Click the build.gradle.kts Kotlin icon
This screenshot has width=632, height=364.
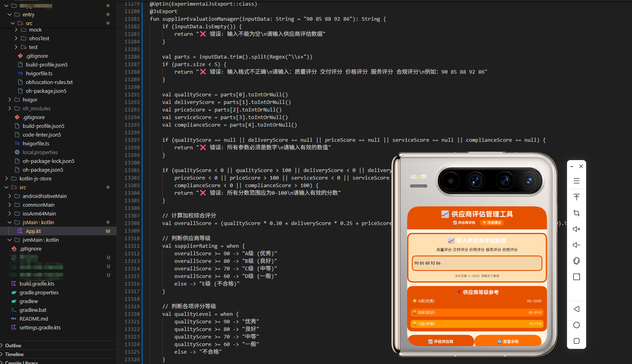point(14,284)
